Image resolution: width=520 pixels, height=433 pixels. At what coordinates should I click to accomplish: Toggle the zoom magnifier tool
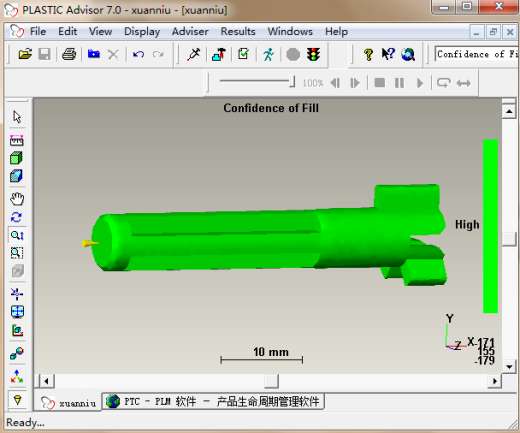coord(17,235)
